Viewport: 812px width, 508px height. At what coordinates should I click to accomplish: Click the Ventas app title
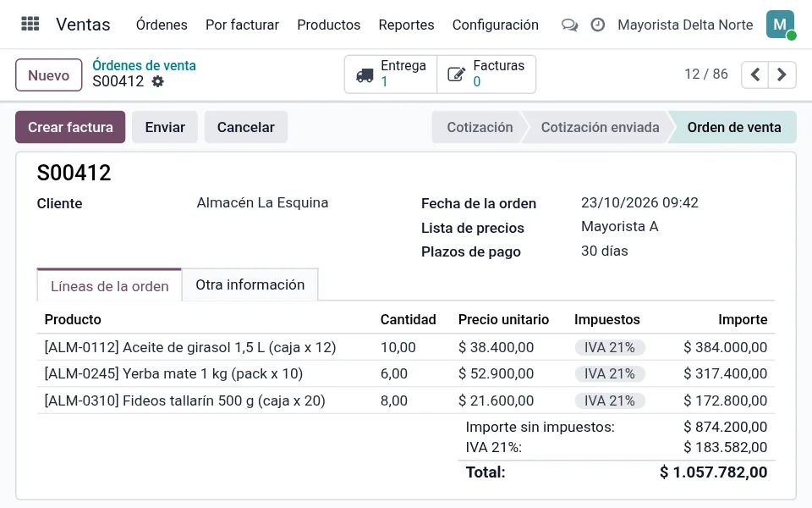tap(84, 25)
